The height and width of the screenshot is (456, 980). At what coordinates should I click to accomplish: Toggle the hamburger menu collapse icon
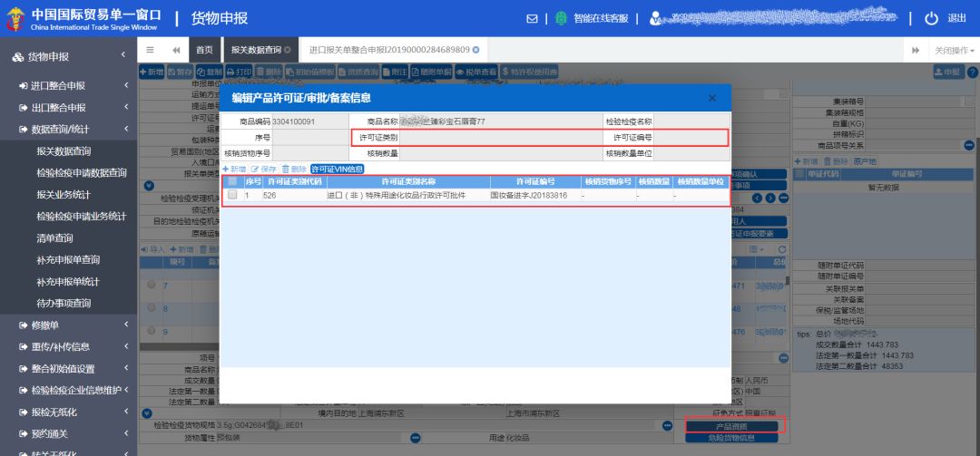(150, 50)
